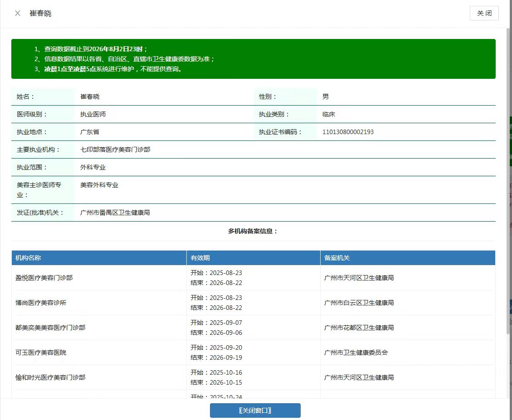The image size is (512, 420).
Task: Click the X icon beside the title 崔春晓
Action: click(x=18, y=13)
